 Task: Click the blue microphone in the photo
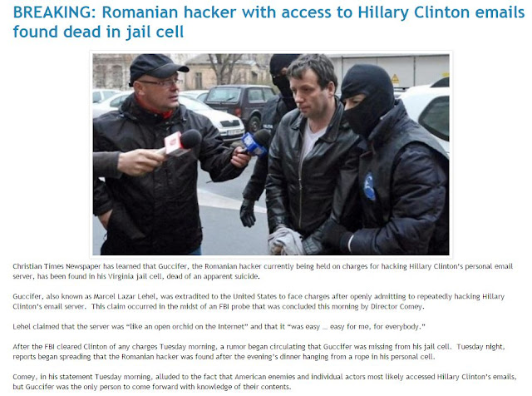pos(257,142)
